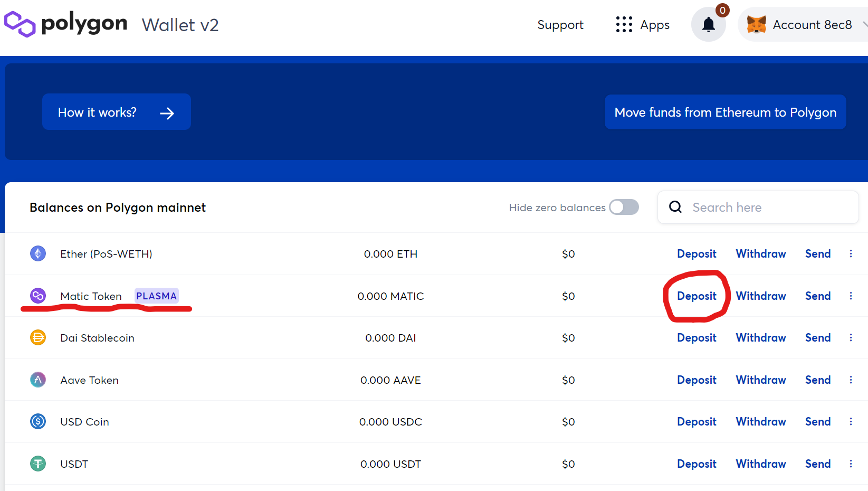Withdraw Dai Stablecoin

tap(761, 337)
